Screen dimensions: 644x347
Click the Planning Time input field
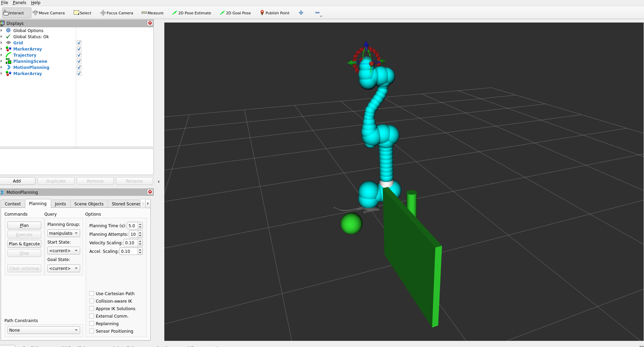point(132,226)
